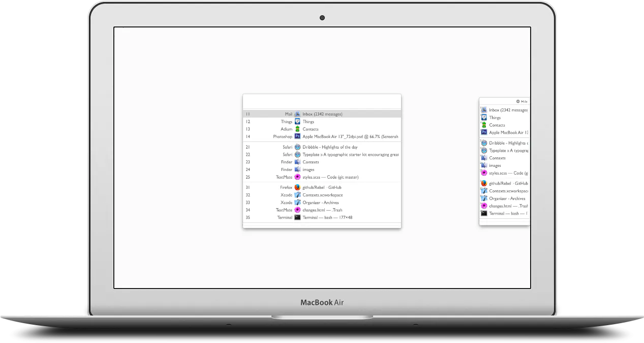Select 'Terminal — bash — 177×48' in center panel
Viewport: 644px width, 343px height.
click(327, 217)
